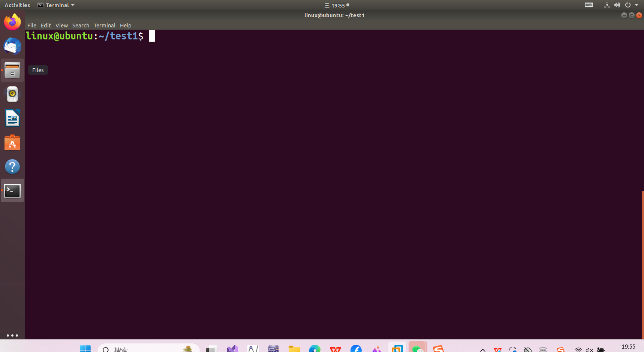The width and height of the screenshot is (644, 352).
Task: Click the keyboard layout icon in top bar
Action: point(589,5)
